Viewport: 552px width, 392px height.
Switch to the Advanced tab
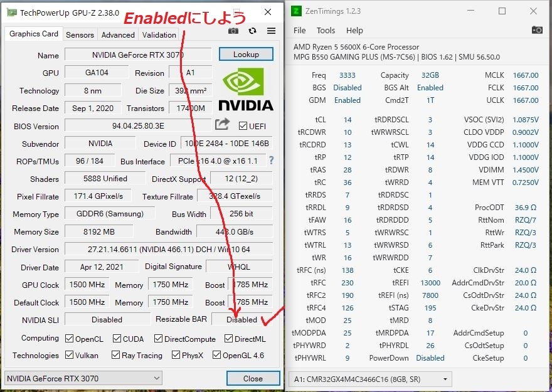coord(118,35)
